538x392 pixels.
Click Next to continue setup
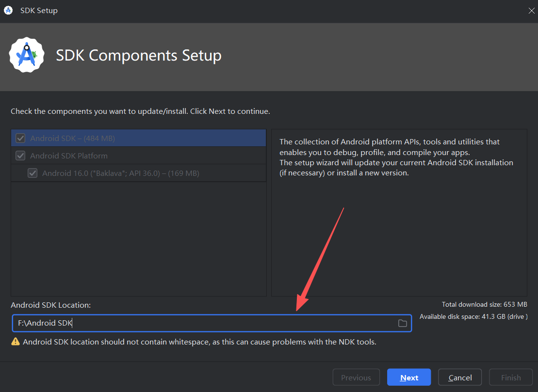(409, 377)
